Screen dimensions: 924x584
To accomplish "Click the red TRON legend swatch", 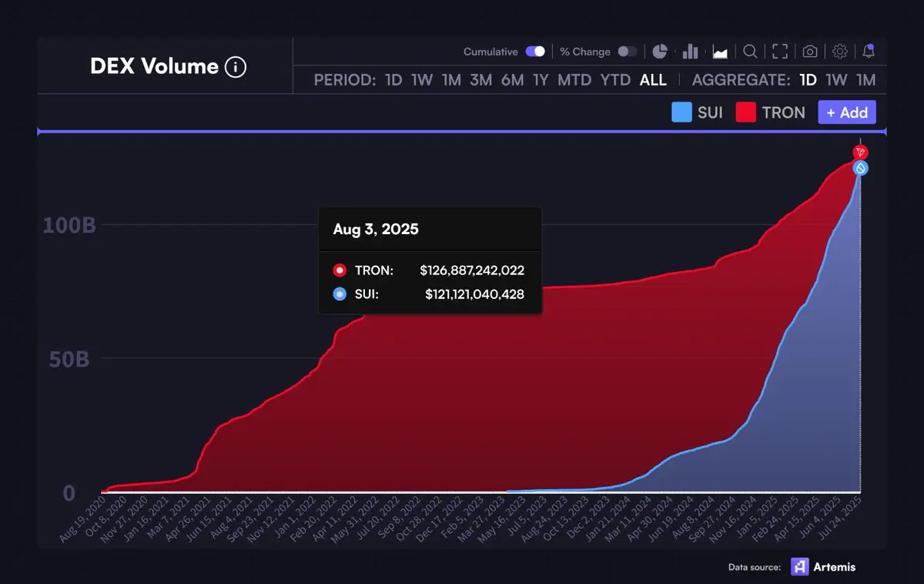I will click(746, 112).
